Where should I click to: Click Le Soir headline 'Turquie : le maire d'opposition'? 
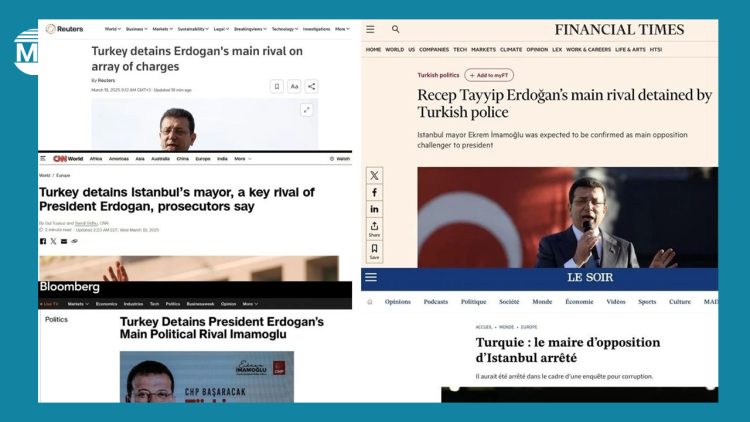(x=568, y=350)
